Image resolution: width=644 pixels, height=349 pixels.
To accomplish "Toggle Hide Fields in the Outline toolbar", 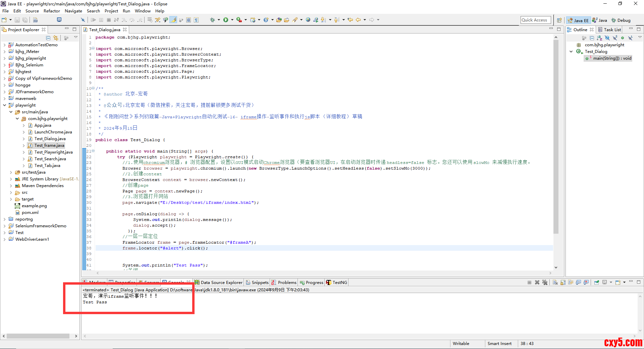I will point(607,38).
